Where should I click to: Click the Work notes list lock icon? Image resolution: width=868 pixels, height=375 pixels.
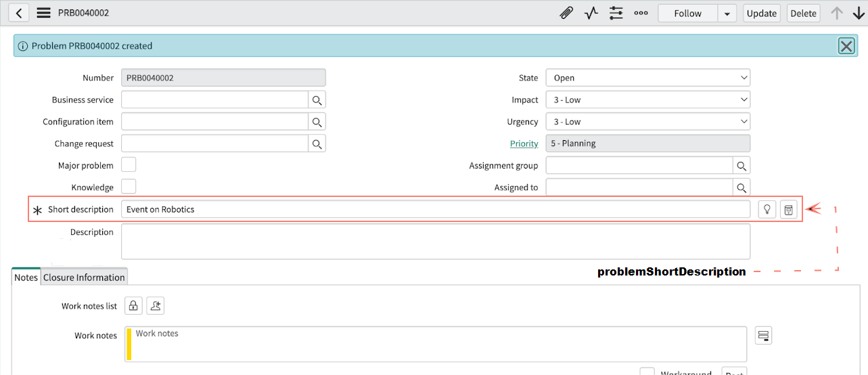point(133,306)
